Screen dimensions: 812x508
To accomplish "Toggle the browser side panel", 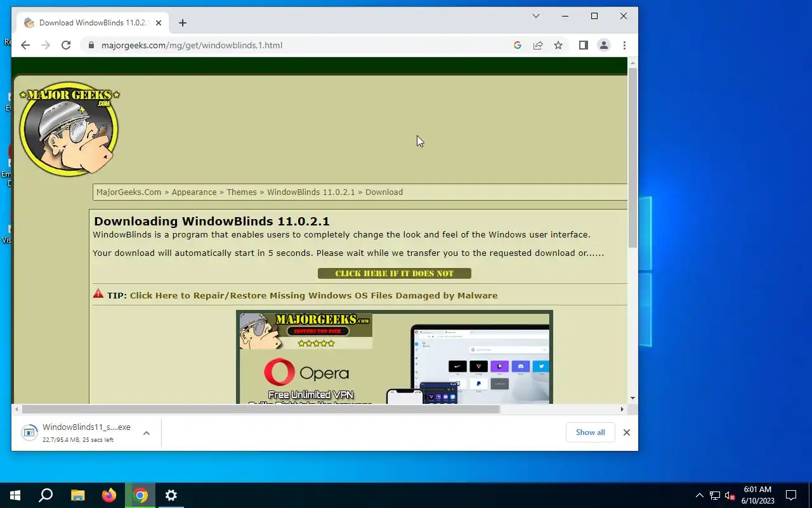I will point(584,45).
